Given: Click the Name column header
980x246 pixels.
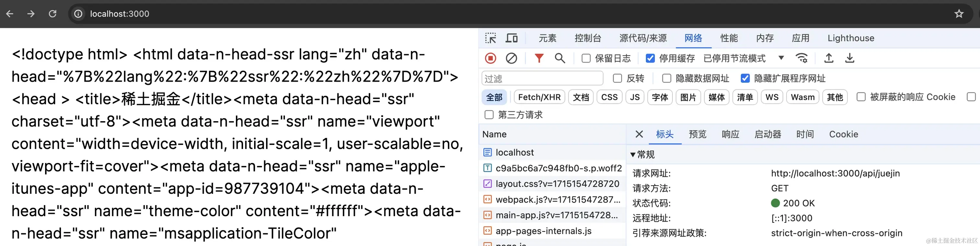Looking at the screenshot, I should 553,134.
